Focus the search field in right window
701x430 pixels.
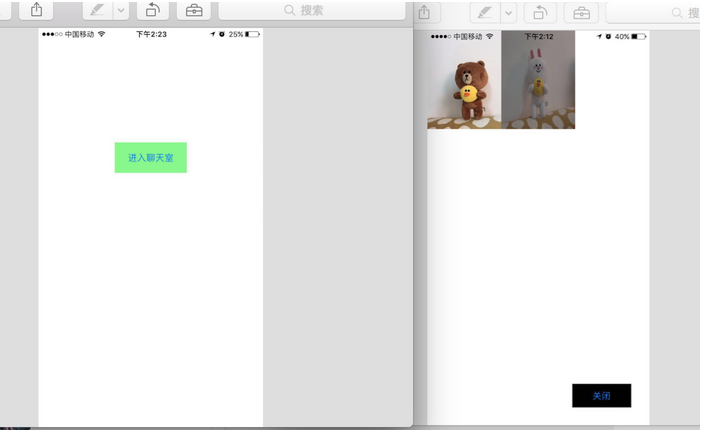coord(653,13)
